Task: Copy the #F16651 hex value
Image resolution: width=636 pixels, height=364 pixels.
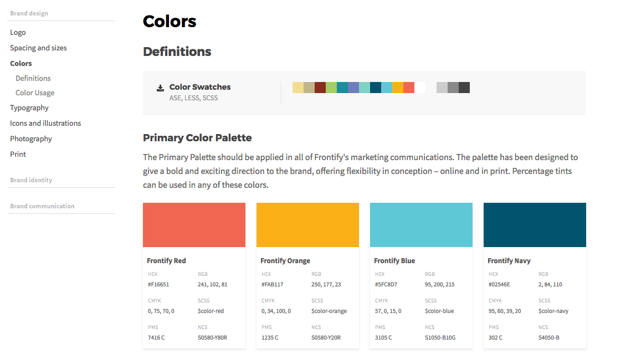Action: 158,284
